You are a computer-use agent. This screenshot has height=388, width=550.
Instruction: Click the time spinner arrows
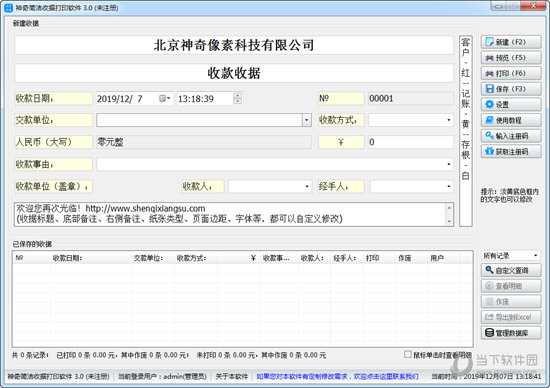(x=237, y=99)
